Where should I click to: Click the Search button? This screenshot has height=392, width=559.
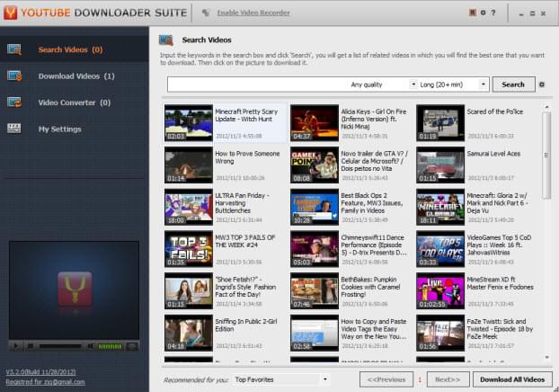pyautogui.click(x=513, y=85)
